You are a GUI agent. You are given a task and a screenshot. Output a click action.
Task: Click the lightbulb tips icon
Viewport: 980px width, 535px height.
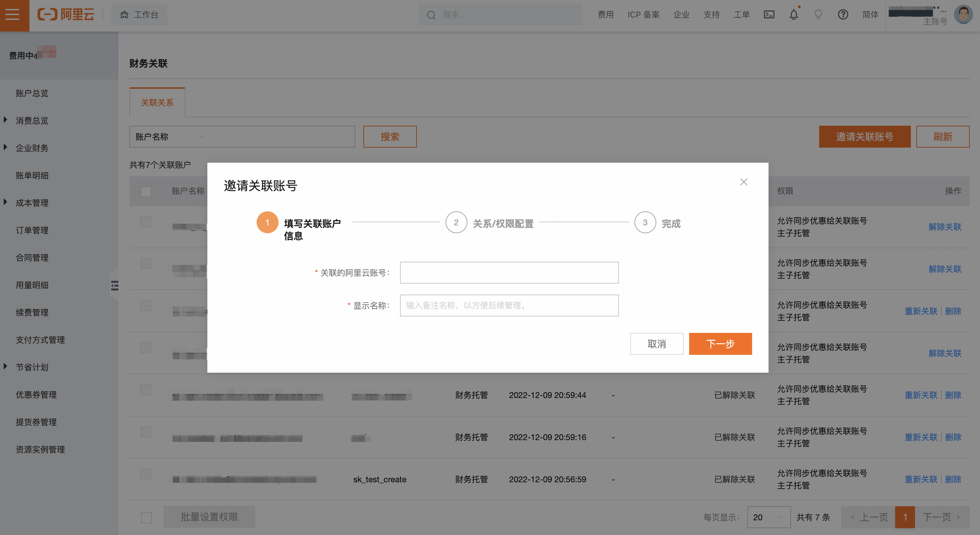pos(818,15)
